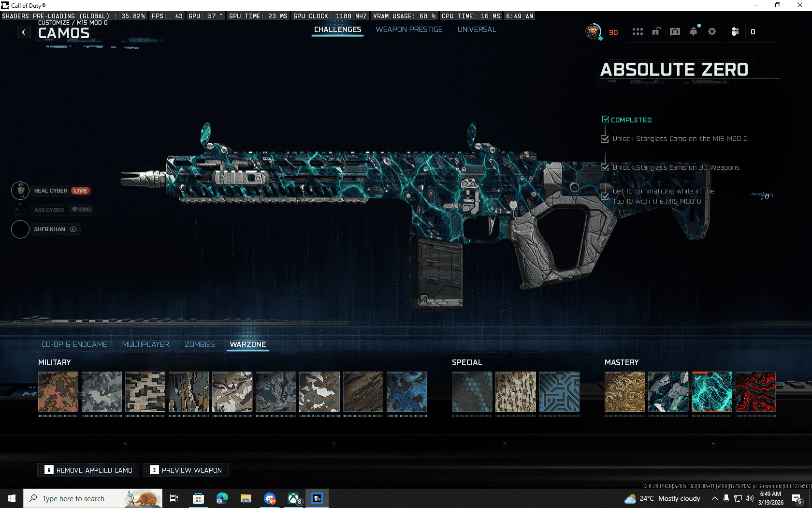
Task: Open the headset voice chat icon
Action: (675, 32)
